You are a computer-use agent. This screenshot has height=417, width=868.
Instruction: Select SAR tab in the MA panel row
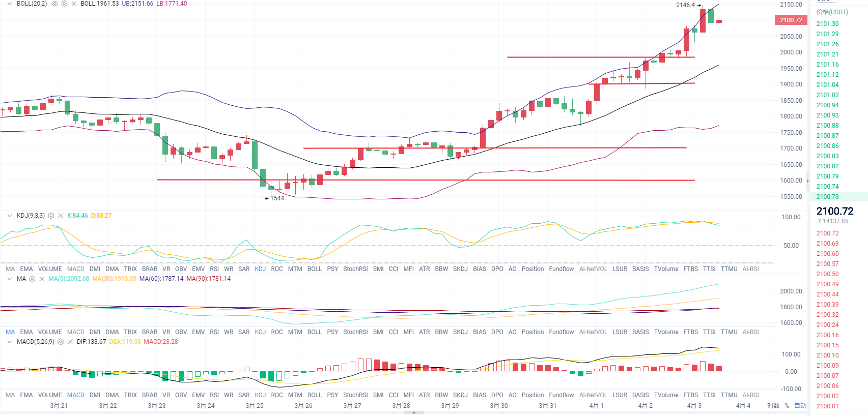(x=244, y=332)
